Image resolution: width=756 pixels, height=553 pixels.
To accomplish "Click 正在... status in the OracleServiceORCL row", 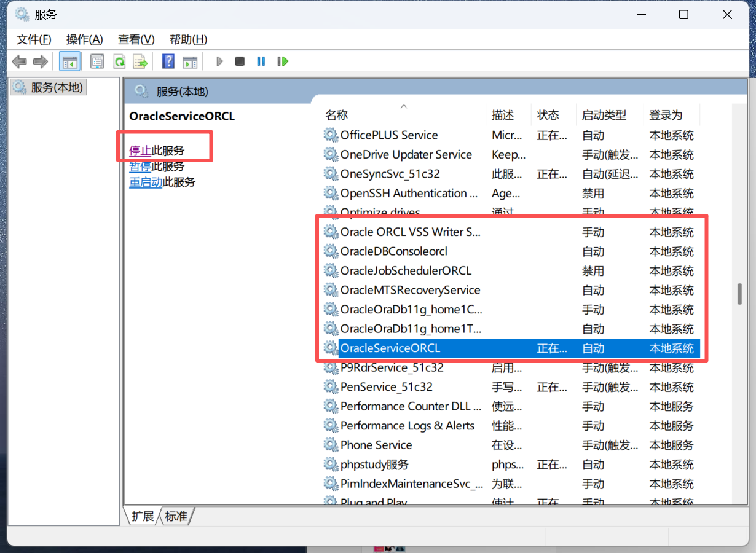I will click(552, 348).
